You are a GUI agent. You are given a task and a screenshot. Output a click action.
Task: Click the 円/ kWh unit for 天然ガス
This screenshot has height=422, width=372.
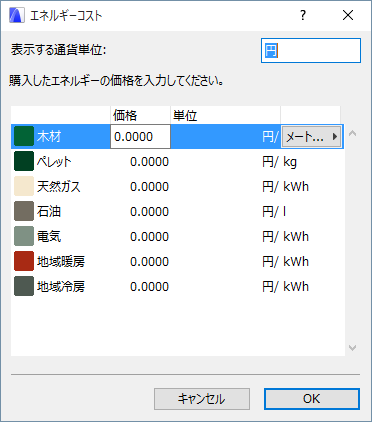[285, 187]
